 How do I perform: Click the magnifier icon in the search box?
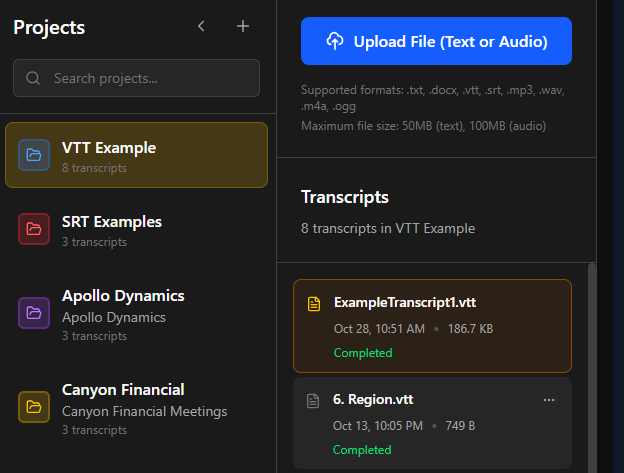[x=33, y=78]
